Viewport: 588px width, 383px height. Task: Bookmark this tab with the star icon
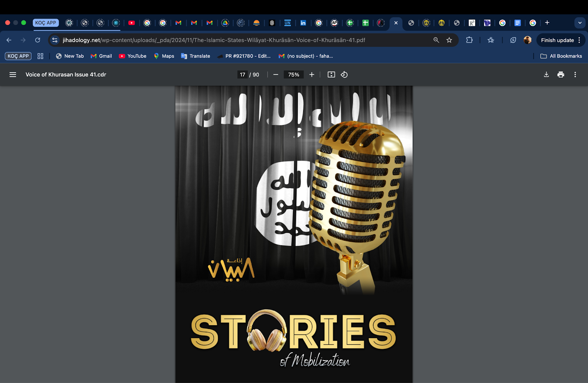click(449, 40)
